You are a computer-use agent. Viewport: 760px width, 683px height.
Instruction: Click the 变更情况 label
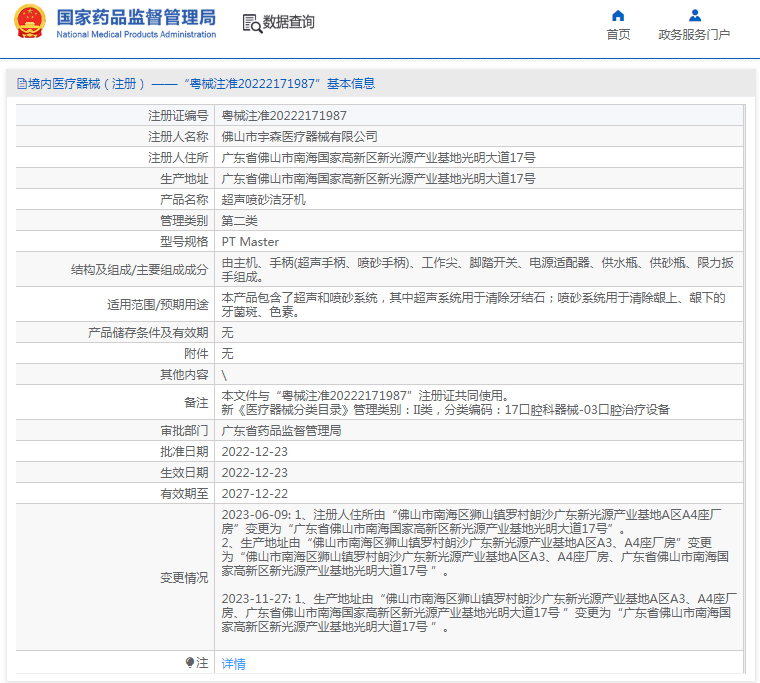coord(184,577)
